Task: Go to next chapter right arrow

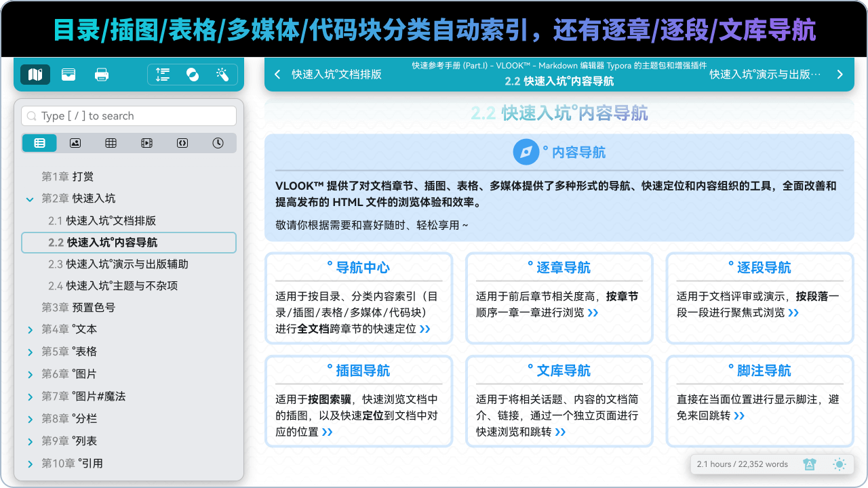Action: point(840,75)
